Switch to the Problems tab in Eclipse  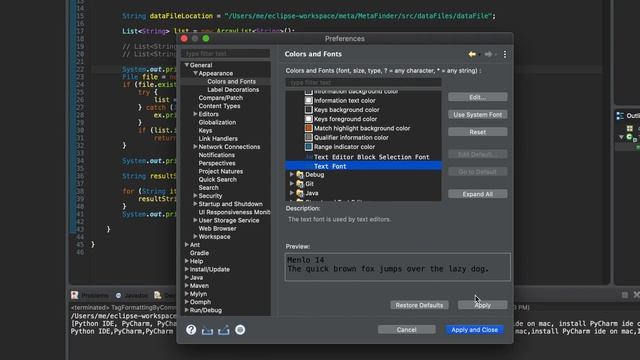point(90,296)
